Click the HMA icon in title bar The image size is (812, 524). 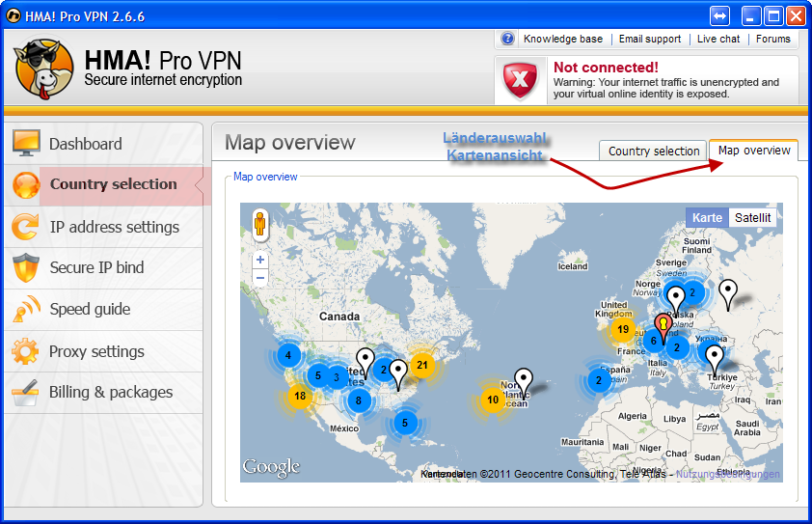14,16
